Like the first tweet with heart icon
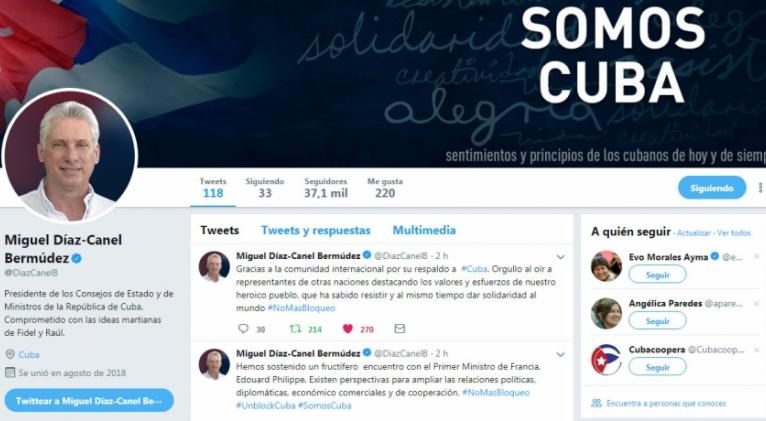 tap(348, 329)
